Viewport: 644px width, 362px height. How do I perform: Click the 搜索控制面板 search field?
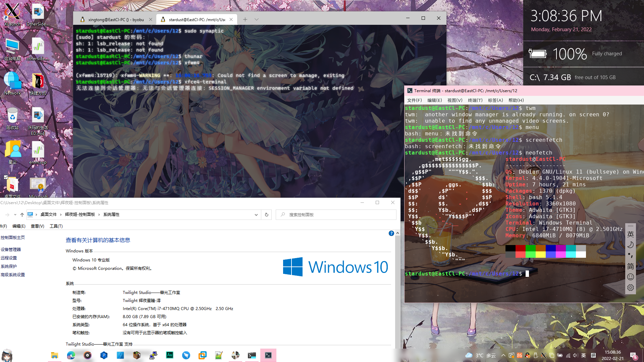pos(336,215)
